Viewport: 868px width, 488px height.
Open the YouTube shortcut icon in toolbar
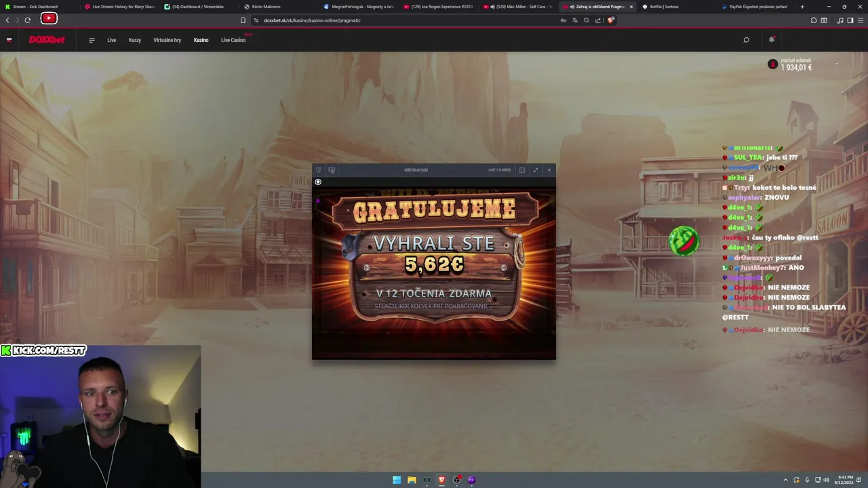[x=49, y=19]
